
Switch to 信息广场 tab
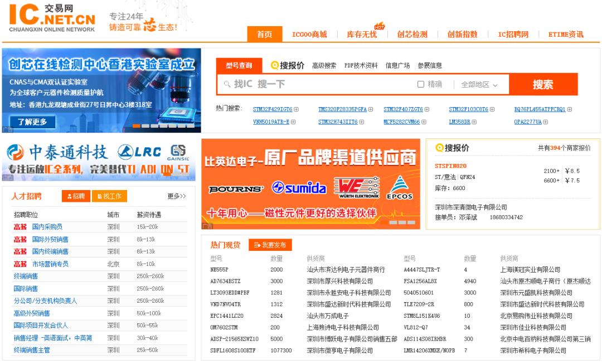[398, 66]
